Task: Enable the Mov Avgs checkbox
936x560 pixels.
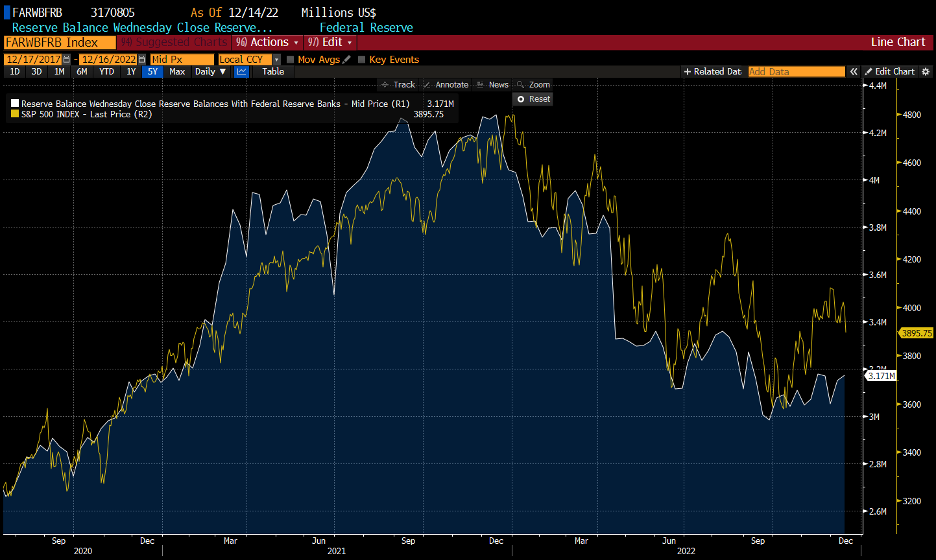Action: click(290, 60)
